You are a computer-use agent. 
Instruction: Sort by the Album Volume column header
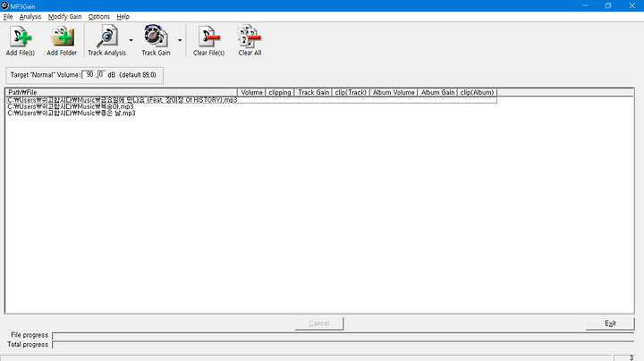394,92
